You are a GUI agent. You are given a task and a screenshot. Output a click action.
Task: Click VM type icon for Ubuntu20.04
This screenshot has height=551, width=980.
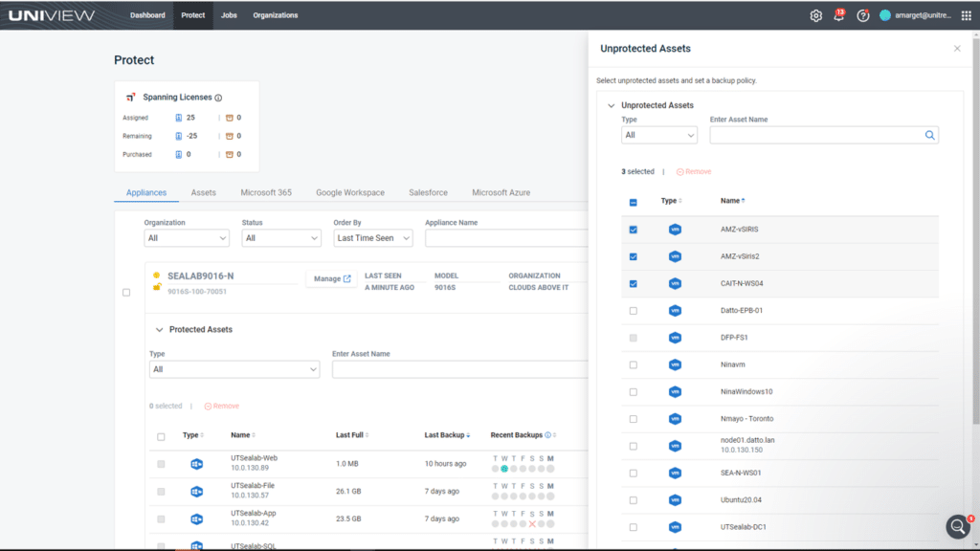pos(675,499)
